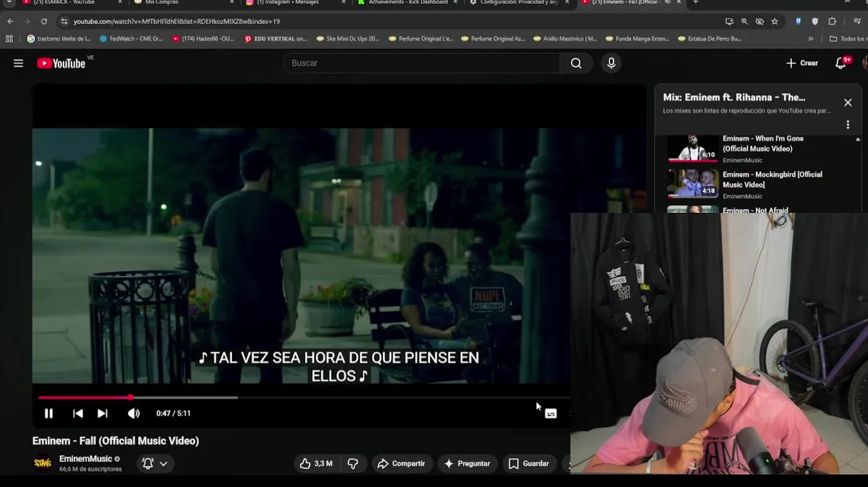The height and width of the screenshot is (487, 868).
Task: Open the Estatua De Perro bookmark
Action: click(x=710, y=39)
